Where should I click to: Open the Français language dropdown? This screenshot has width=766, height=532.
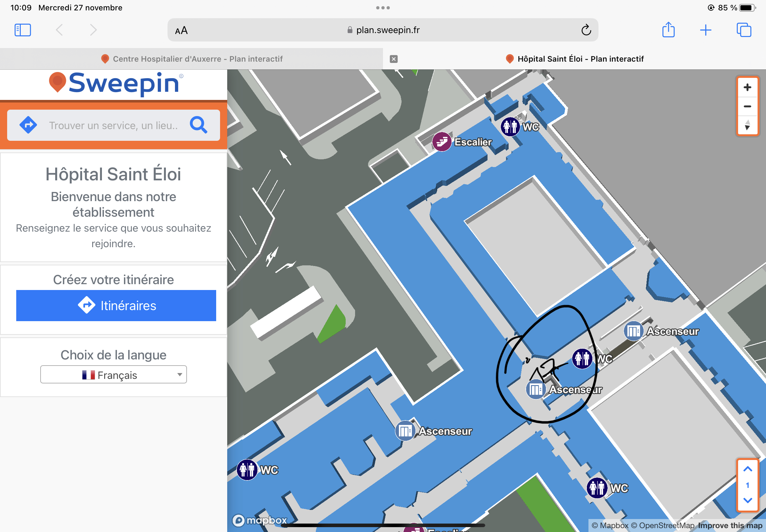click(113, 375)
